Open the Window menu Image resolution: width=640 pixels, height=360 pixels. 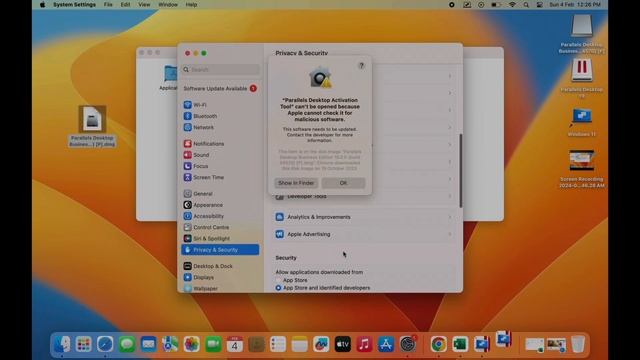click(168, 4)
